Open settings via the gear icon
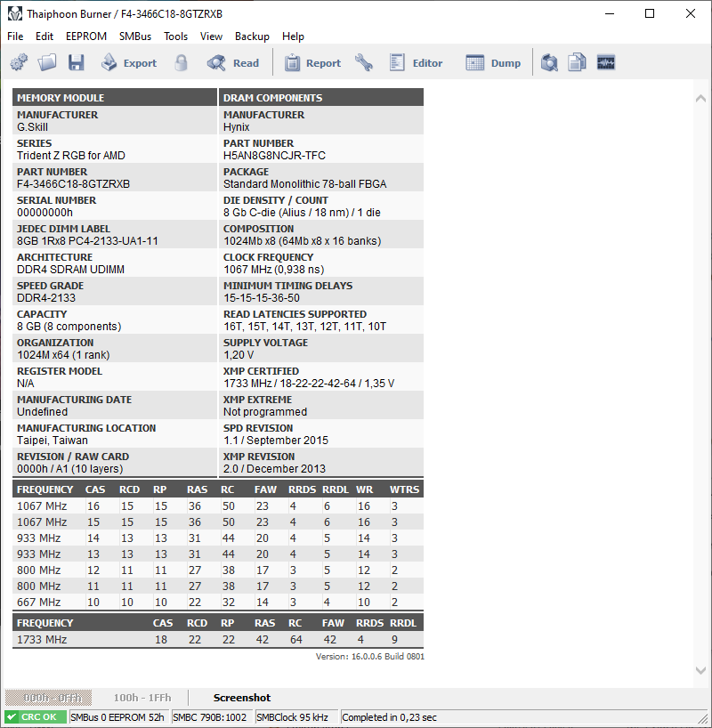Image resolution: width=712 pixels, height=728 pixels. (x=19, y=62)
